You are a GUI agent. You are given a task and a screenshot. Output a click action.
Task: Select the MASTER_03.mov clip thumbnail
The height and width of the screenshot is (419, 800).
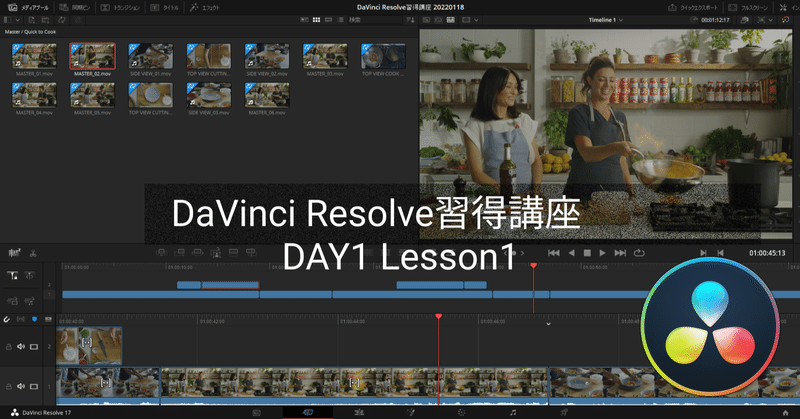point(325,56)
